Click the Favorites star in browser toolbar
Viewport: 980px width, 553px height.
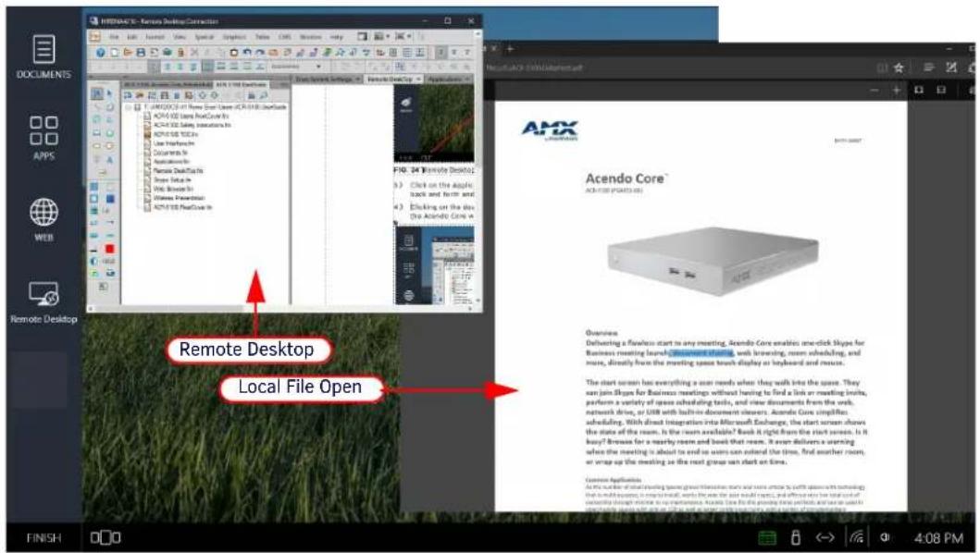pos(899,68)
